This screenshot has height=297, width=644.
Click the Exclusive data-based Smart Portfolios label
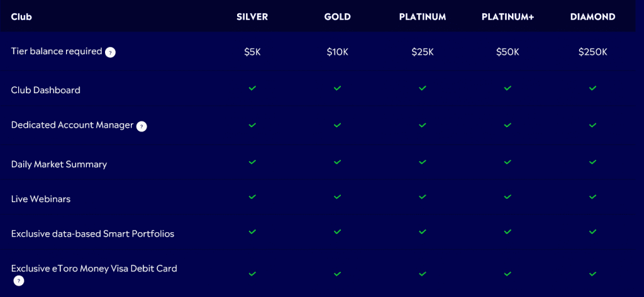pyautogui.click(x=92, y=233)
